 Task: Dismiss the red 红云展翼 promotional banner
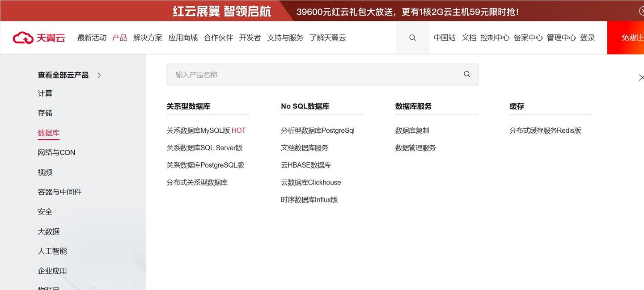point(642,10)
